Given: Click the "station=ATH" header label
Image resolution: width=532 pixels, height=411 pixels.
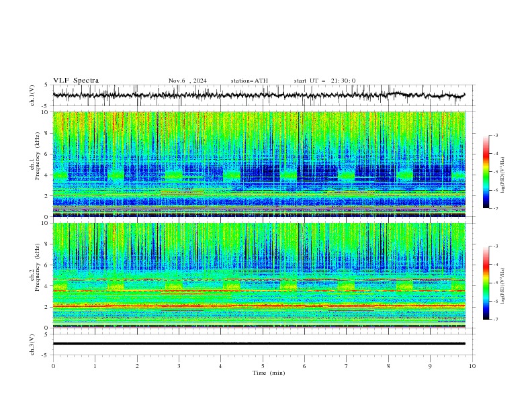Looking at the screenshot, I should pos(249,81).
